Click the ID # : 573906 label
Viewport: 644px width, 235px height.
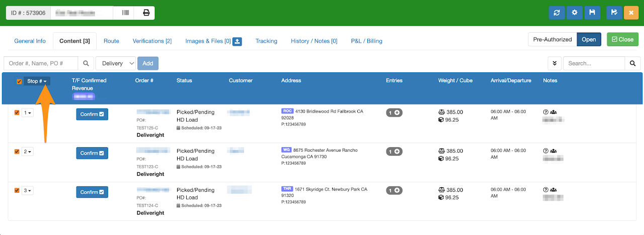(x=29, y=13)
